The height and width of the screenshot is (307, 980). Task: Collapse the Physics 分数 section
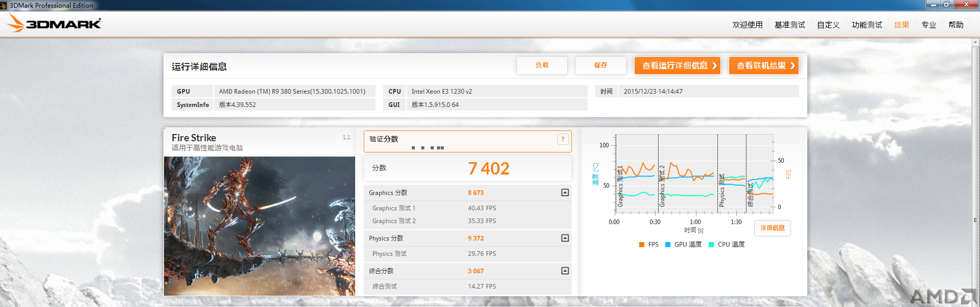click(x=565, y=238)
